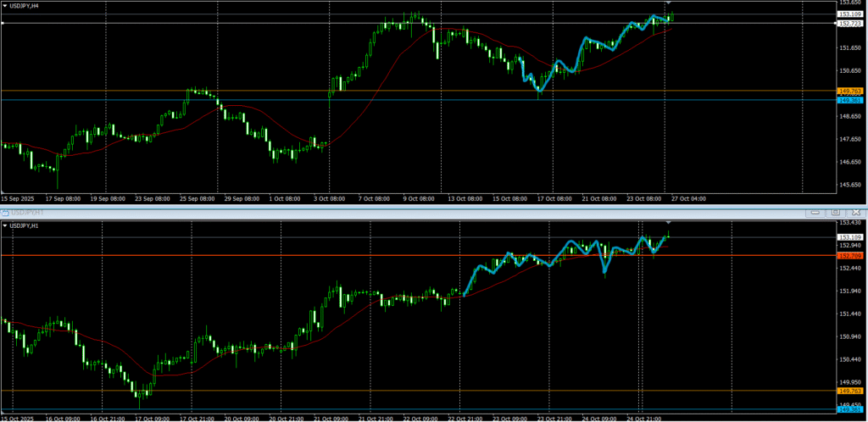Viewport: 868px width, 422px height.
Task: Click the 153.109 current price label in H4 chart
Action: tap(849, 14)
